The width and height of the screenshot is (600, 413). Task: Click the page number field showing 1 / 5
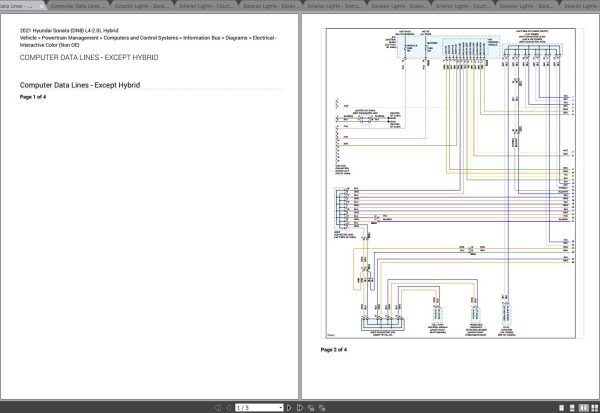coord(256,408)
